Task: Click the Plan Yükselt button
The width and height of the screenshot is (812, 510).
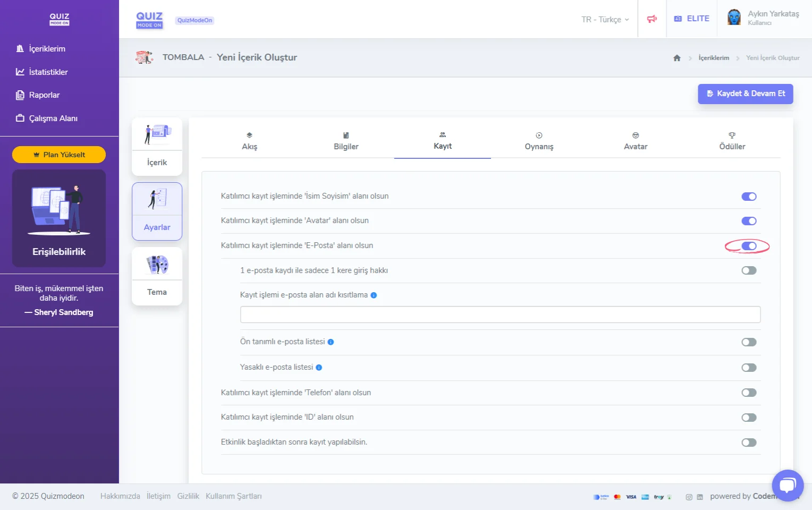Action: click(59, 155)
